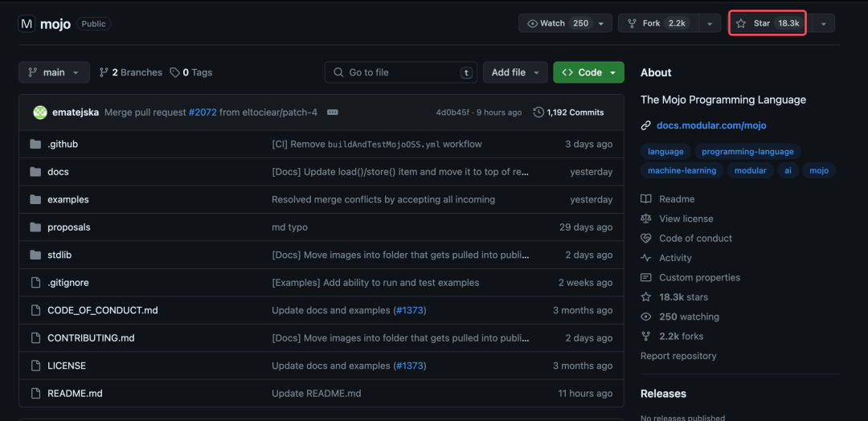Select the 'programming-language' topic tag
The image size is (868, 421).
coord(747,152)
